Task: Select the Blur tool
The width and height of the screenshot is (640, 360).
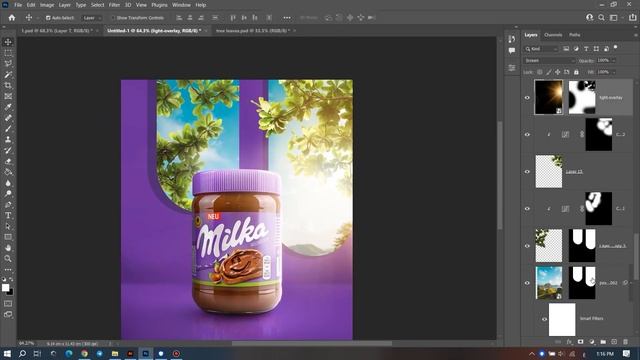Action: (8, 183)
